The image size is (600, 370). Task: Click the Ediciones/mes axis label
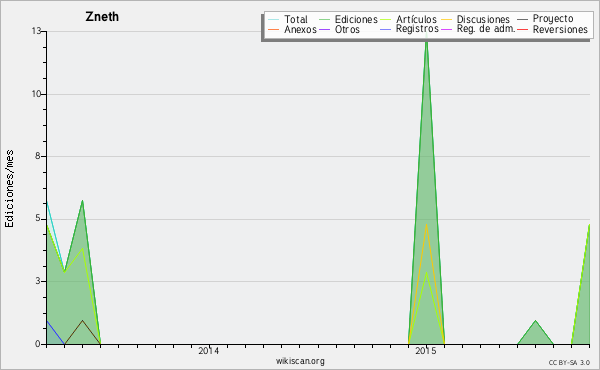coord(9,189)
